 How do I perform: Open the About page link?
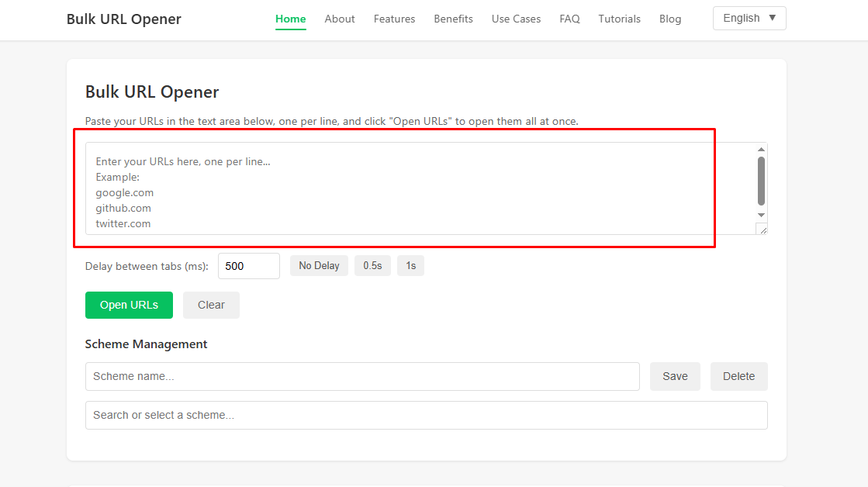coord(339,19)
